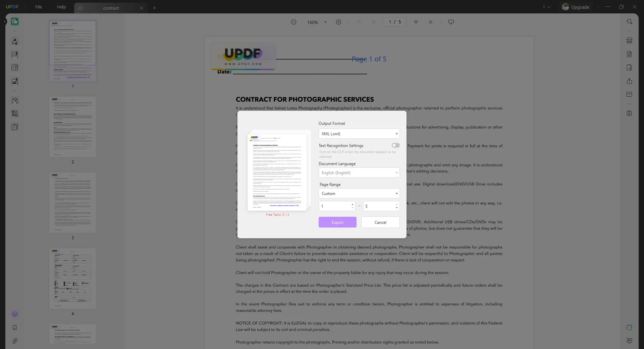Open the Bookmarks panel
Viewport: 644px width, 349px height.
click(15, 328)
